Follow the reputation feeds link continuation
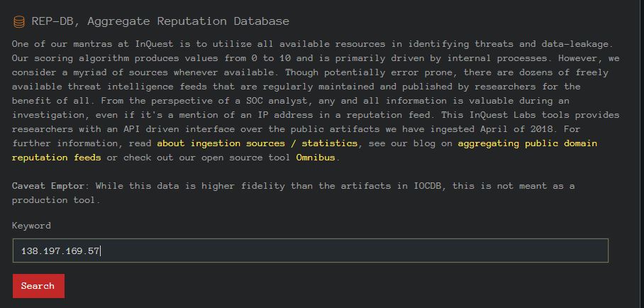Image resolution: width=644 pixels, height=308 pixels. point(56,158)
